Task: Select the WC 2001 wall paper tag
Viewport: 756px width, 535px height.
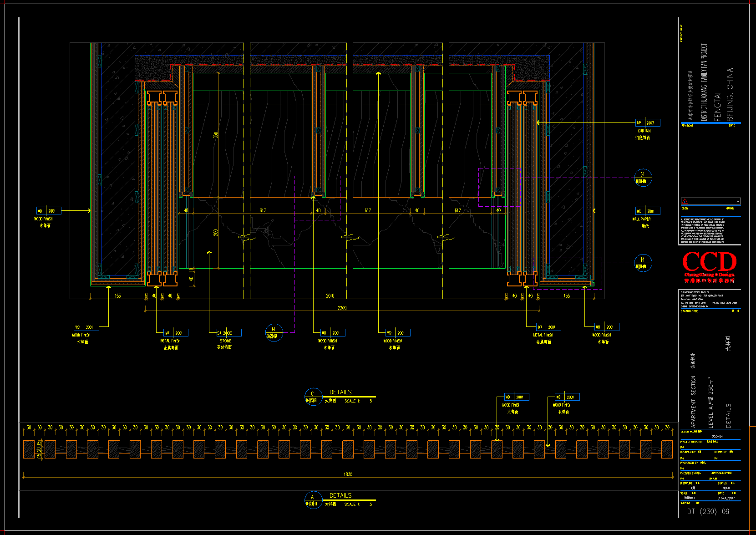Action: click(x=647, y=211)
